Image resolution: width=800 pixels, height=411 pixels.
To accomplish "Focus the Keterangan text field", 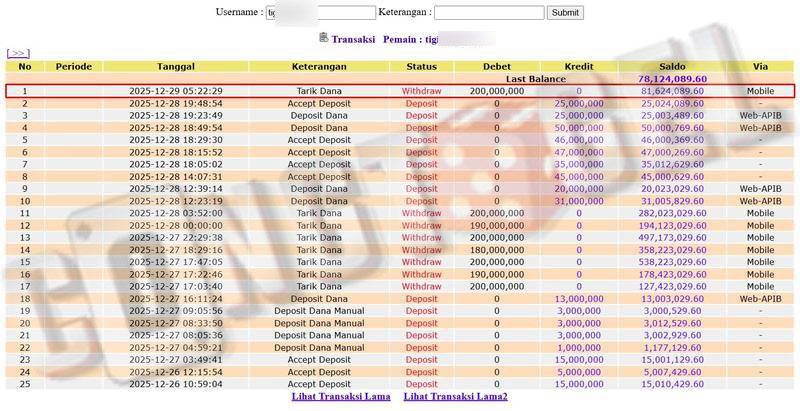I will pyautogui.click(x=489, y=13).
